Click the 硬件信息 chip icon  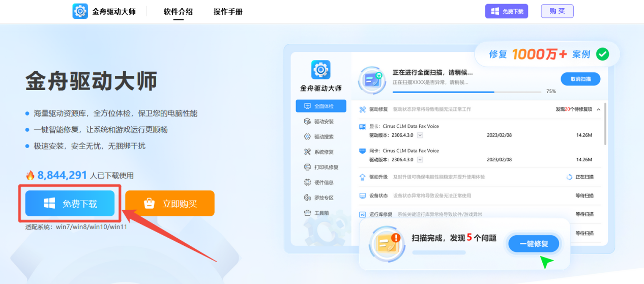[307, 182]
